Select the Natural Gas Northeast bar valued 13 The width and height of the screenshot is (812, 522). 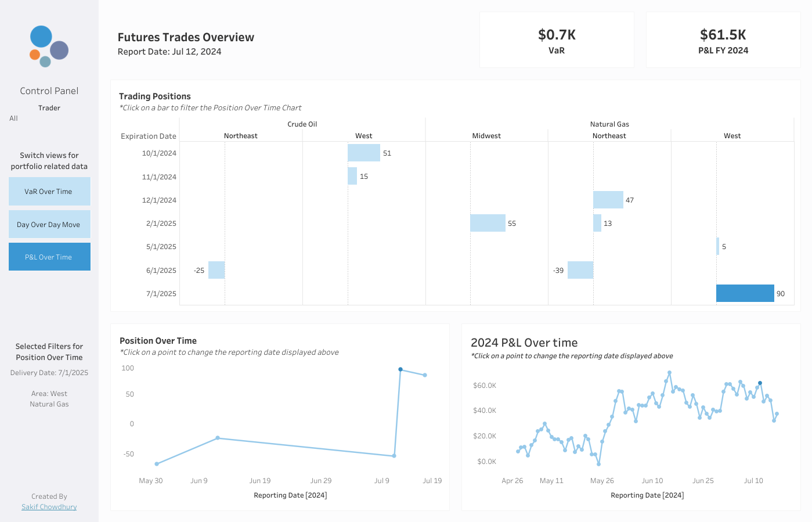597,223
